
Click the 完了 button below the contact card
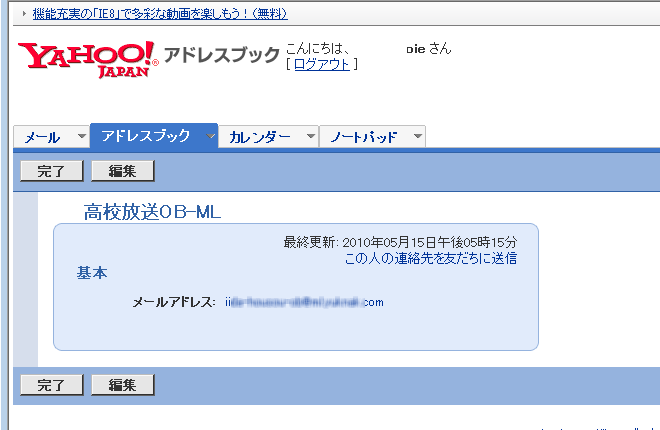click(x=51, y=384)
